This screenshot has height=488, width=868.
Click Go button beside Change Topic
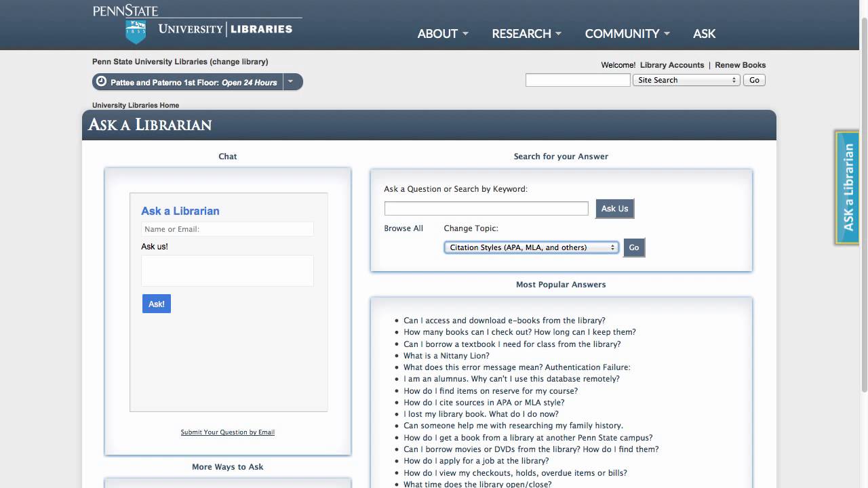[x=634, y=247]
